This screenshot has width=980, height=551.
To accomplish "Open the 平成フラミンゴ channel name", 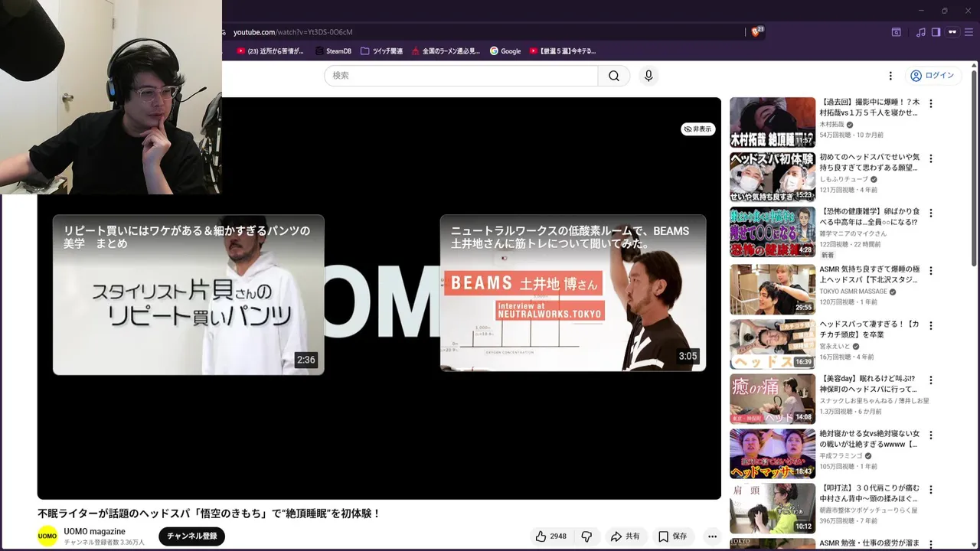I will pos(841,455).
